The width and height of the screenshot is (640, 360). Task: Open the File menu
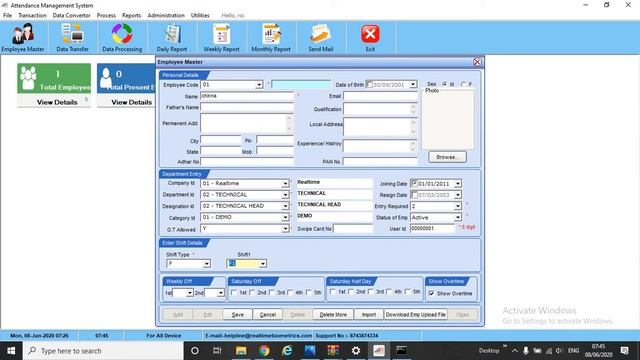[x=7, y=15]
